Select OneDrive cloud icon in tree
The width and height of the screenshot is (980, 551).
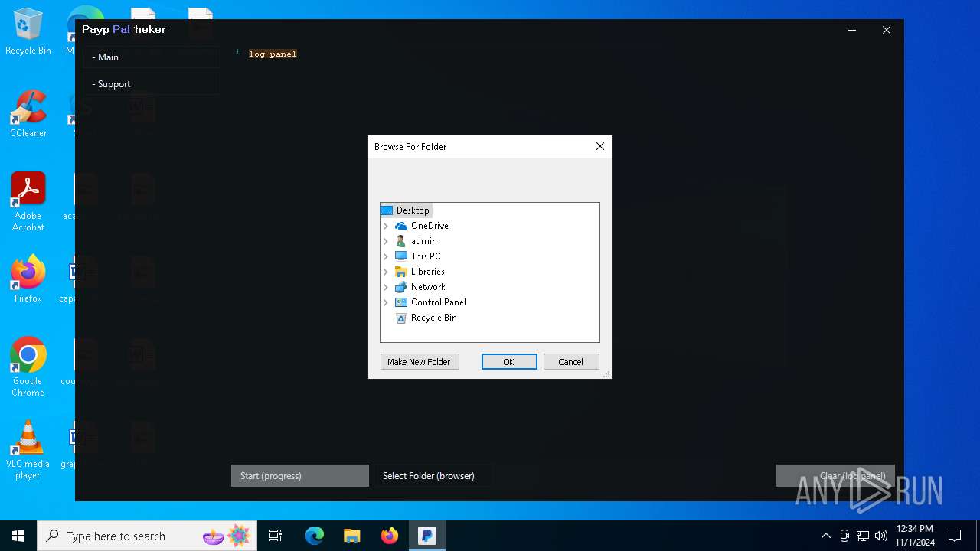coord(401,226)
